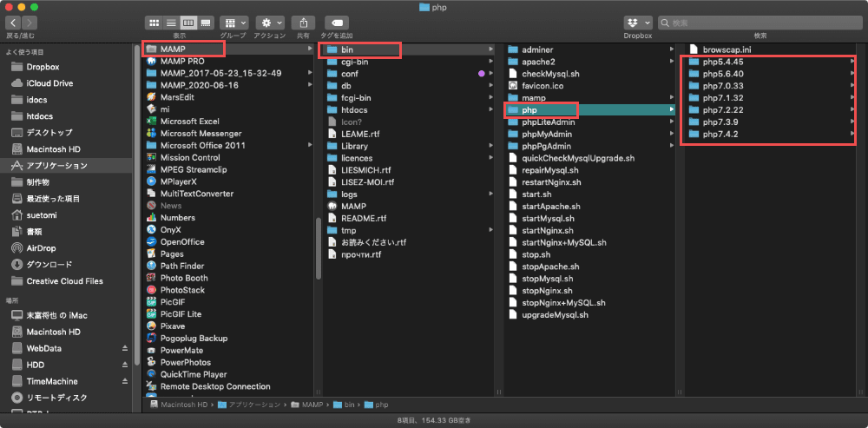Image resolution: width=868 pixels, height=428 pixels.
Task: Eject the HDD volume
Action: [x=124, y=365]
